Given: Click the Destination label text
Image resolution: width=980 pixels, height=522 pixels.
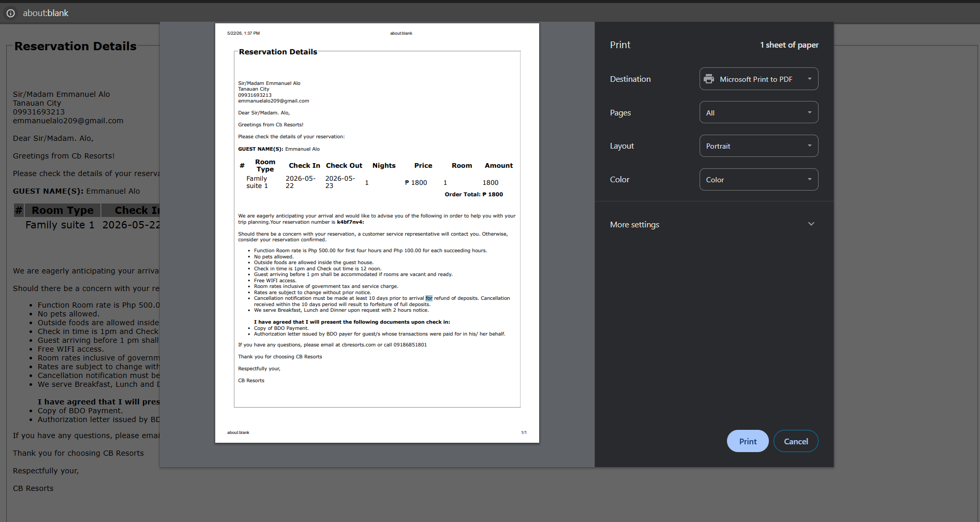Looking at the screenshot, I should (630, 79).
